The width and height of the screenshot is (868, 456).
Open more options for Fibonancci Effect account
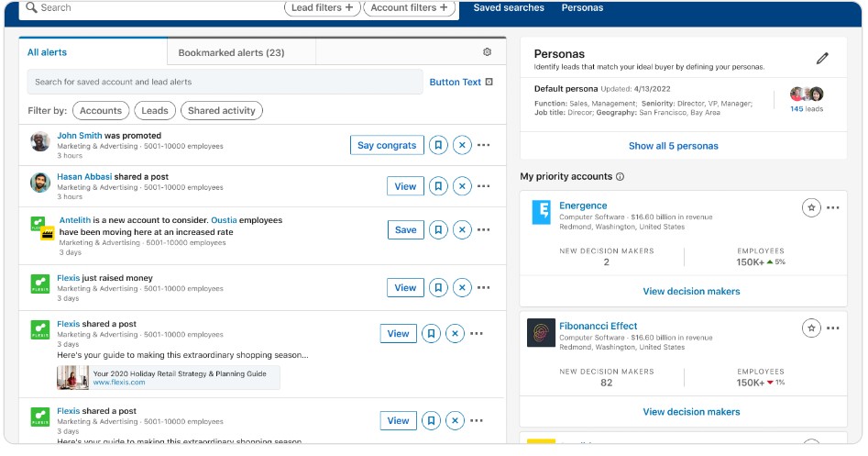pyautogui.click(x=832, y=328)
